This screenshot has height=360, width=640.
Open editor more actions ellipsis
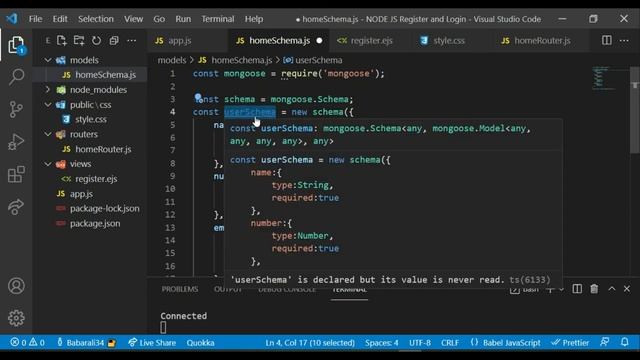pyautogui.click(x=624, y=40)
